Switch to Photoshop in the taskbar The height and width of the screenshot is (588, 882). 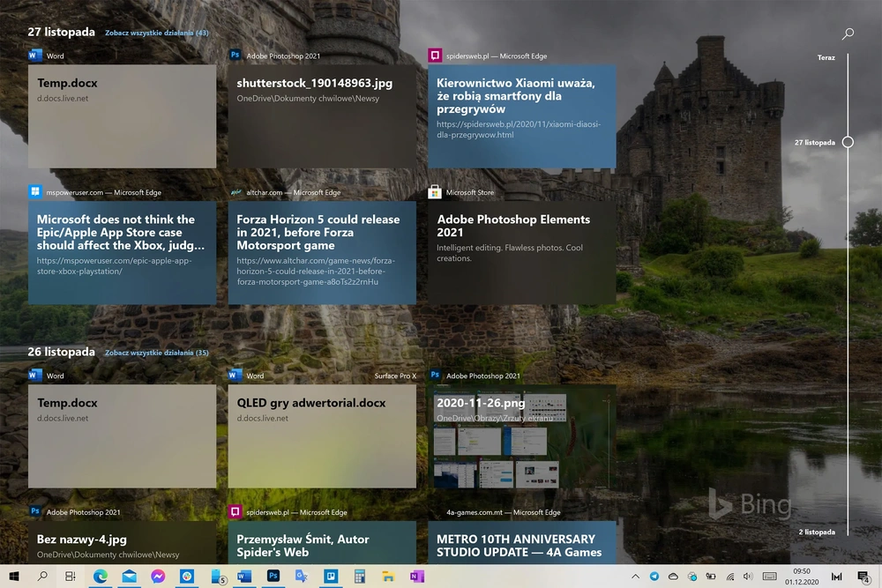tap(273, 577)
